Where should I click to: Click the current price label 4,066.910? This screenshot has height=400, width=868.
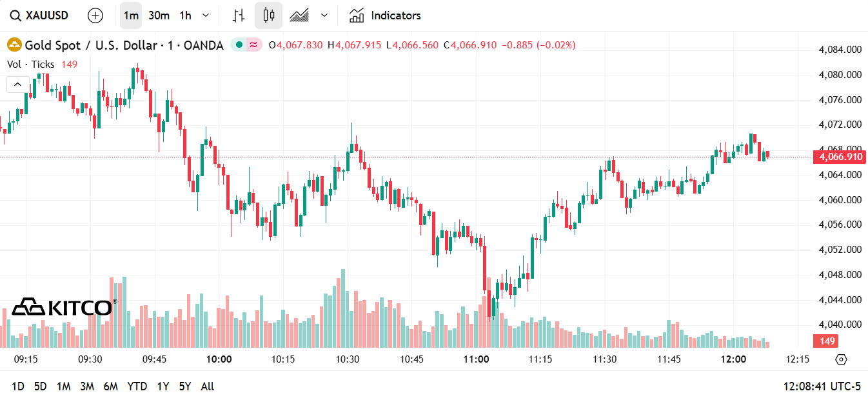pos(839,157)
